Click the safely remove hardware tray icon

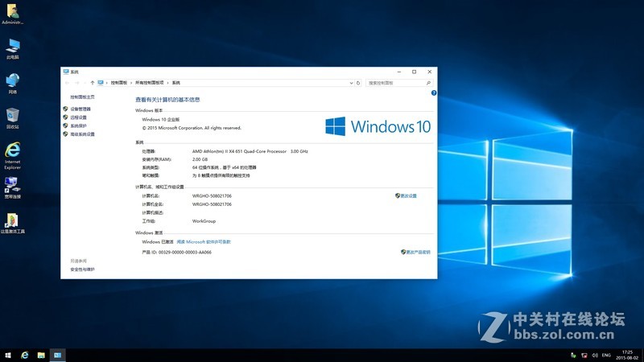(573, 356)
